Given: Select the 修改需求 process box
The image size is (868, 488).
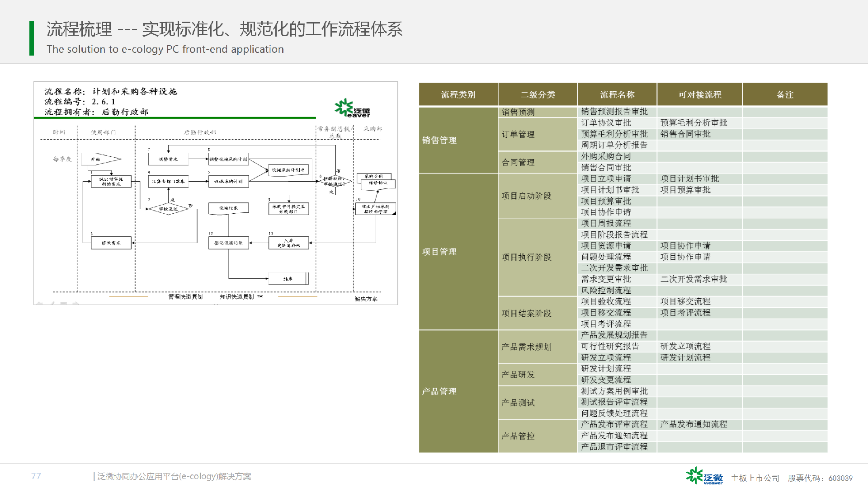Looking at the screenshot, I should pos(111,243).
